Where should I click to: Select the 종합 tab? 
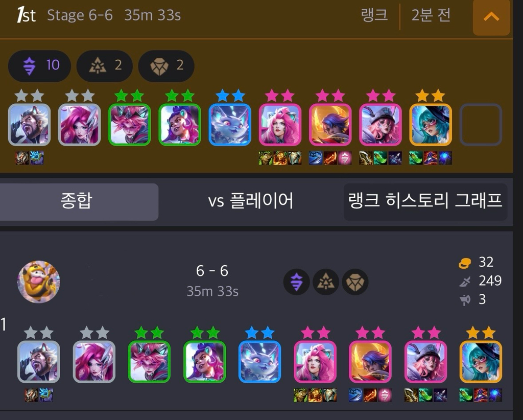tap(77, 201)
